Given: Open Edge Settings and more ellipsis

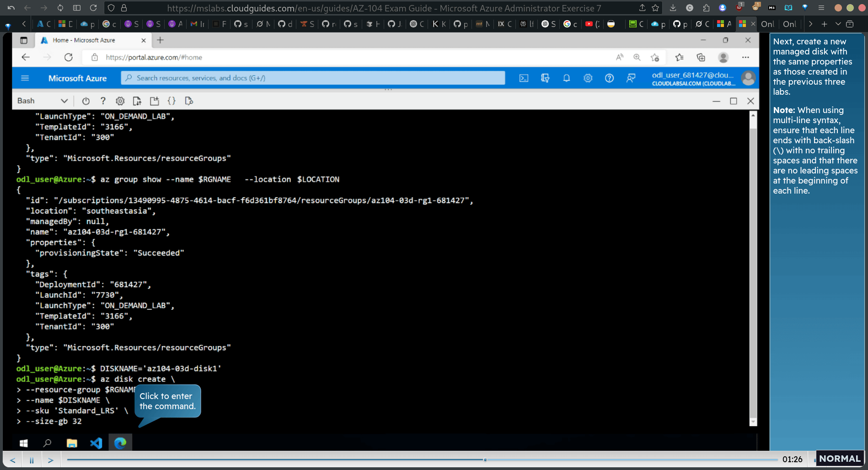Looking at the screenshot, I should pyautogui.click(x=745, y=57).
